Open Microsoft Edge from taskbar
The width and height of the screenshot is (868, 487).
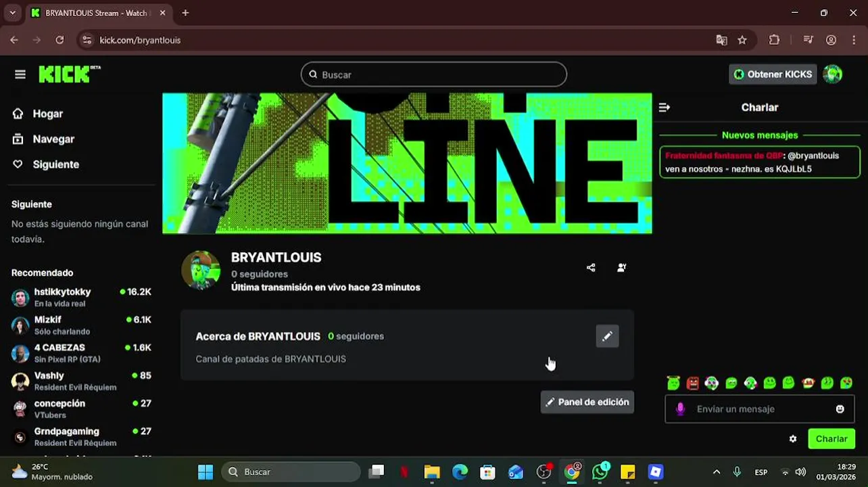pyautogui.click(x=460, y=471)
